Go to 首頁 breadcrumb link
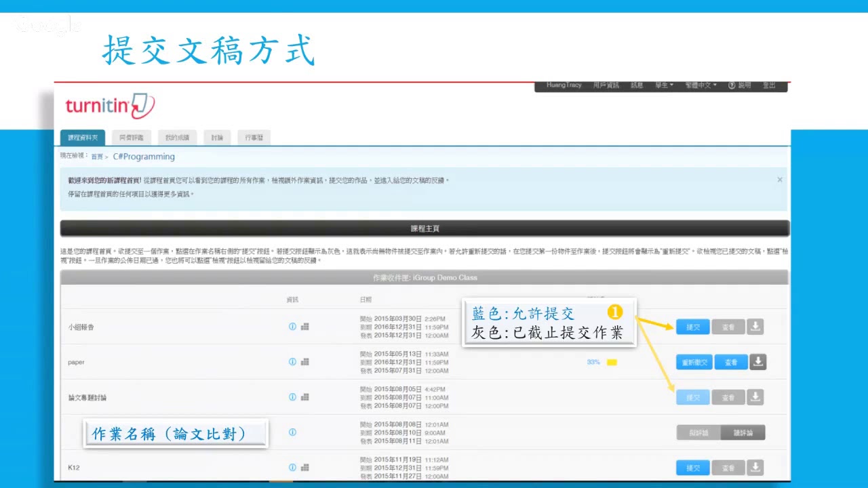The height and width of the screenshot is (488, 868). [x=97, y=157]
